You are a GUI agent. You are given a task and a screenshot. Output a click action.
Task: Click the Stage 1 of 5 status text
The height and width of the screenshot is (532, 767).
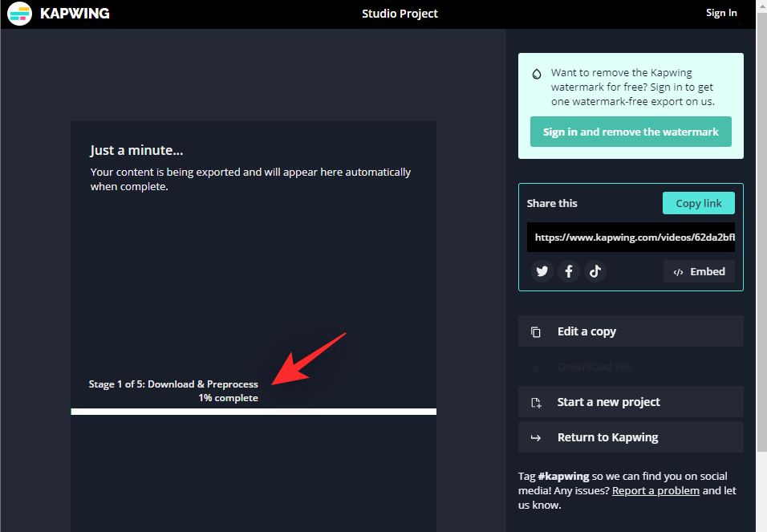(x=173, y=384)
